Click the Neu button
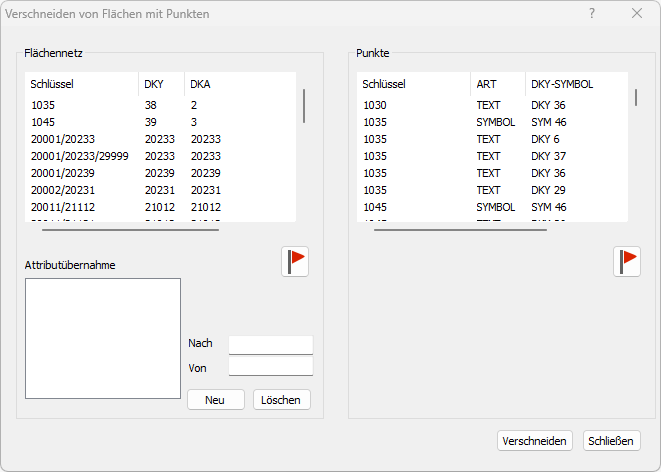The width and height of the screenshot is (661, 472). [x=215, y=399]
